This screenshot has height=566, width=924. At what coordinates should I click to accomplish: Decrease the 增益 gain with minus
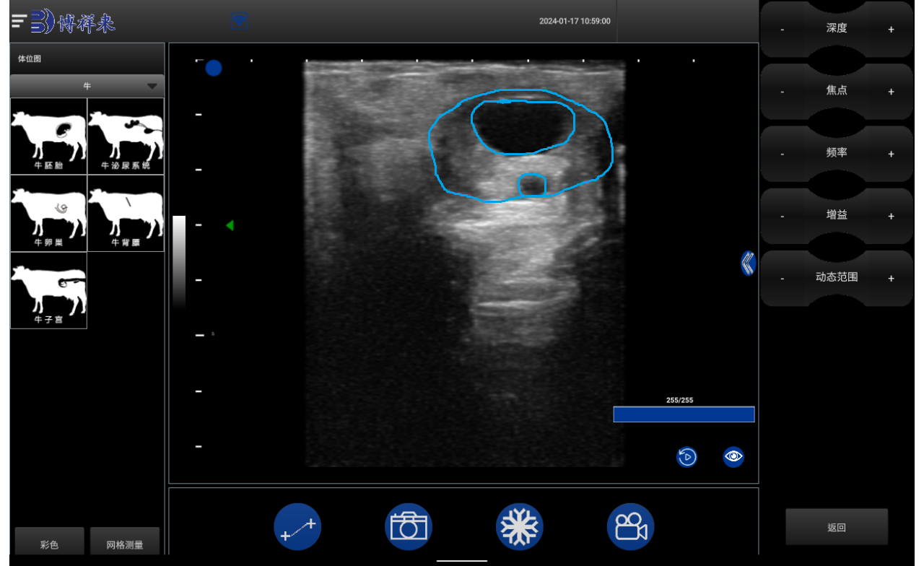[783, 217]
